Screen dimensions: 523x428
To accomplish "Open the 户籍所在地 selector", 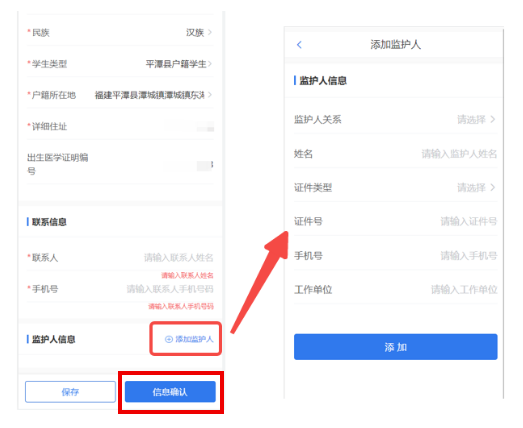I will 120,95.
